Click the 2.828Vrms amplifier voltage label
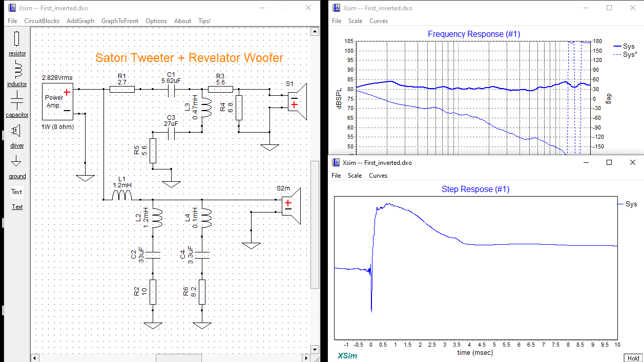 pos(56,77)
